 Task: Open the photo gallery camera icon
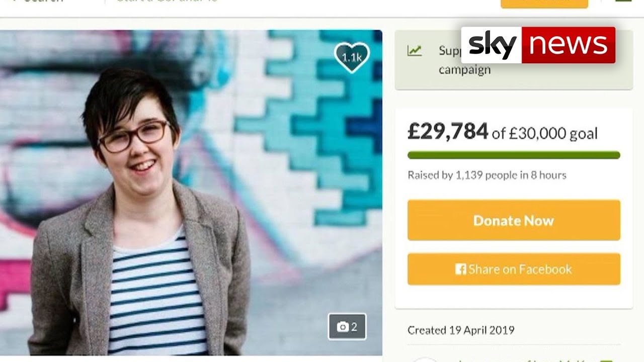click(347, 327)
